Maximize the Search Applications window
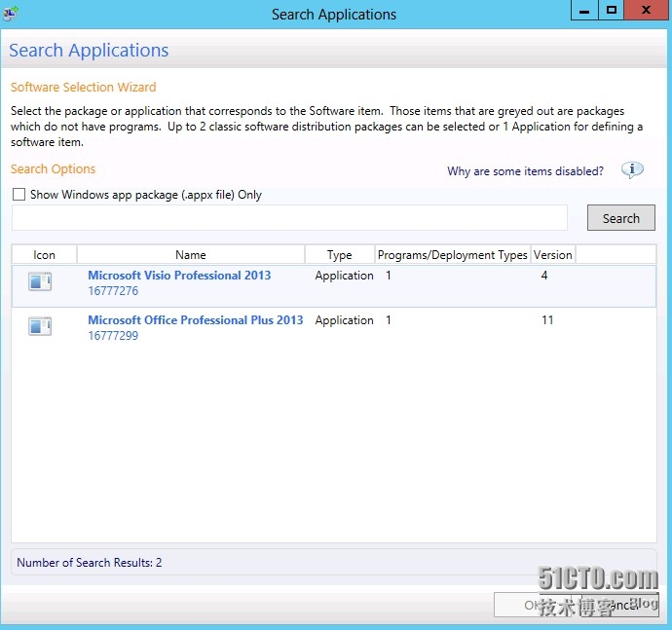 pyautogui.click(x=612, y=10)
